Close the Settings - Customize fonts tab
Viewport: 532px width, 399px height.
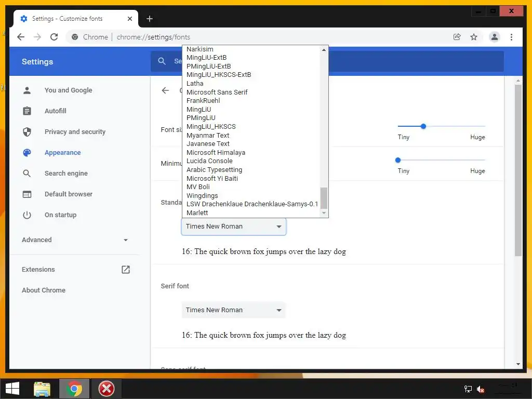(x=129, y=19)
